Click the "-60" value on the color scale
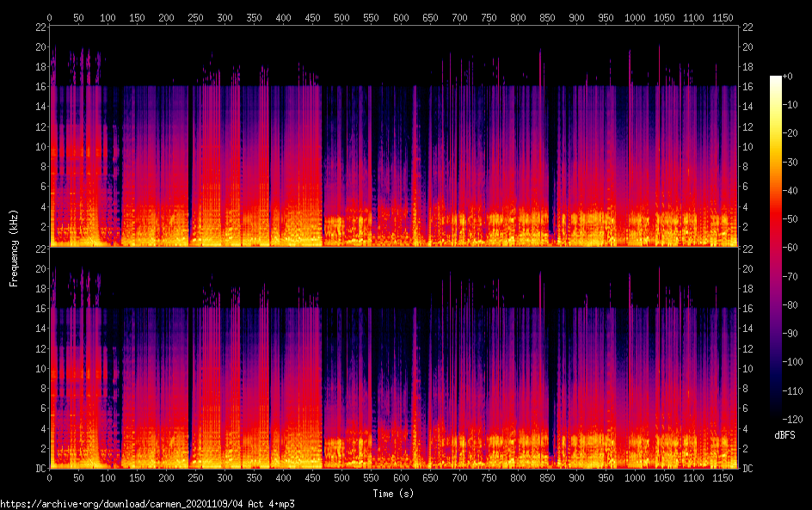812x510 pixels. tap(790, 248)
